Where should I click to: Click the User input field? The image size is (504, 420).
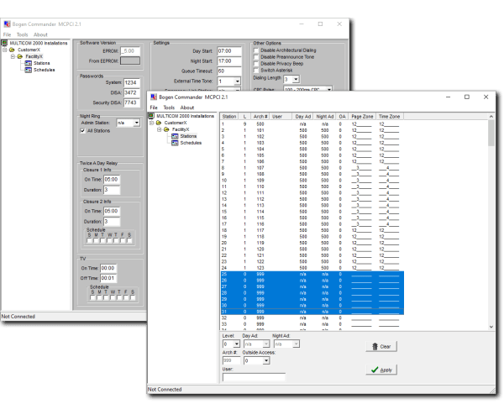[254, 377]
